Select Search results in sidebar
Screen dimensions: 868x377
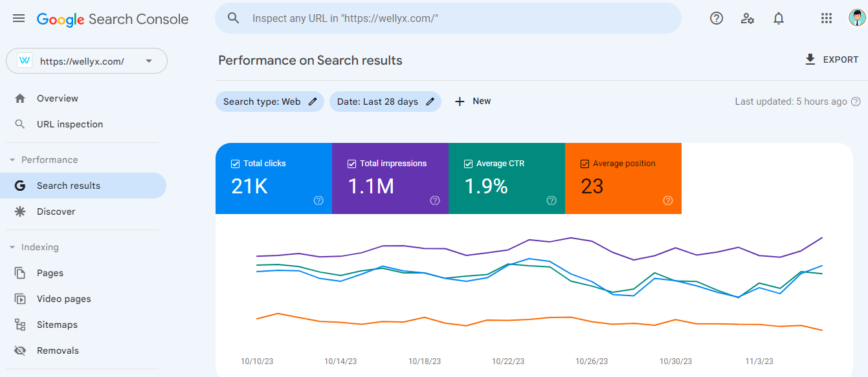(x=83, y=186)
